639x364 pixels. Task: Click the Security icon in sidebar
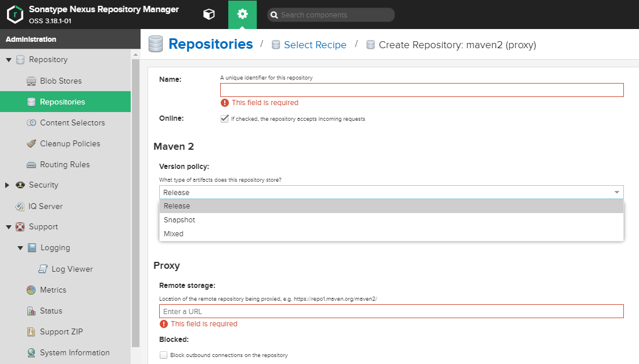(x=20, y=185)
